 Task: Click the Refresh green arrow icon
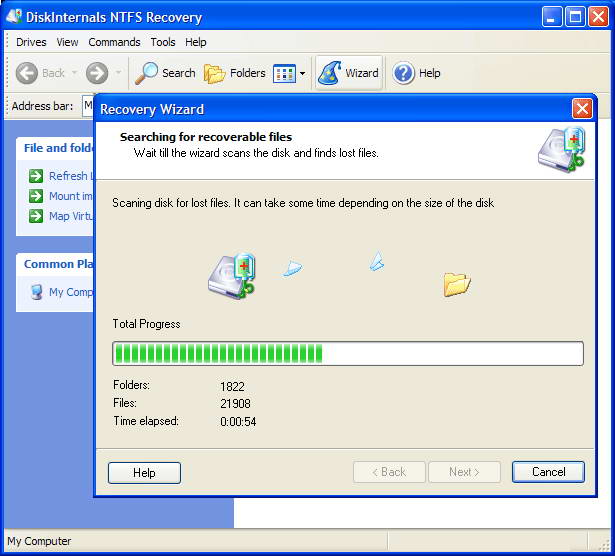point(36,176)
